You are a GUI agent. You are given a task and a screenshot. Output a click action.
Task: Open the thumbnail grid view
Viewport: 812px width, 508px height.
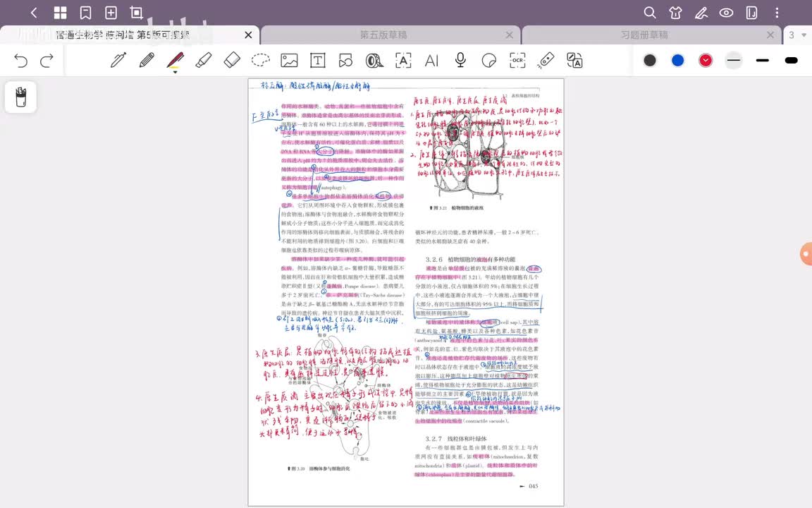pyautogui.click(x=60, y=13)
